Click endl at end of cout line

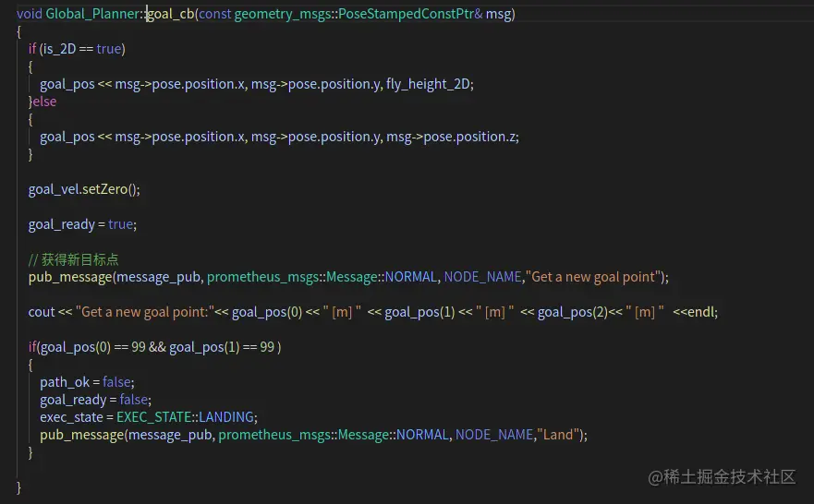(x=701, y=312)
